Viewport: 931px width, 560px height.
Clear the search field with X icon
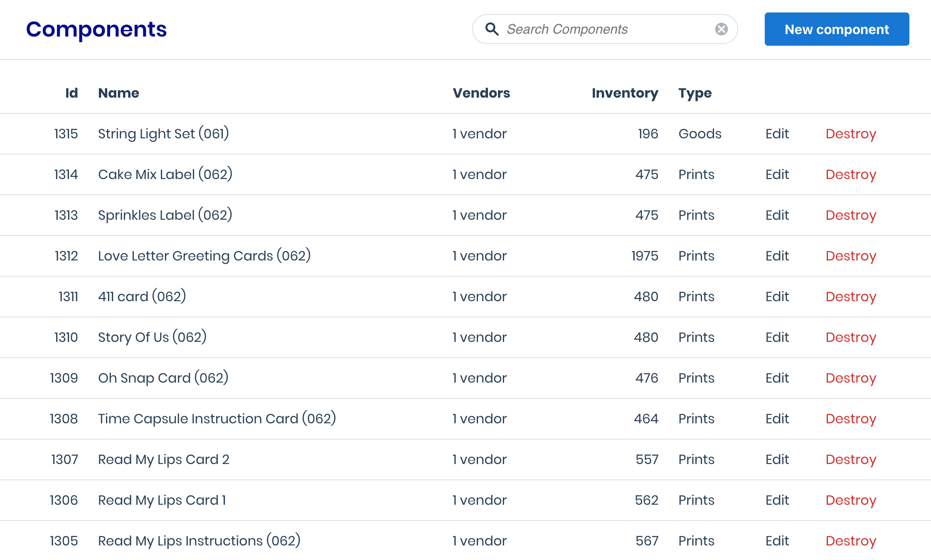[721, 29]
